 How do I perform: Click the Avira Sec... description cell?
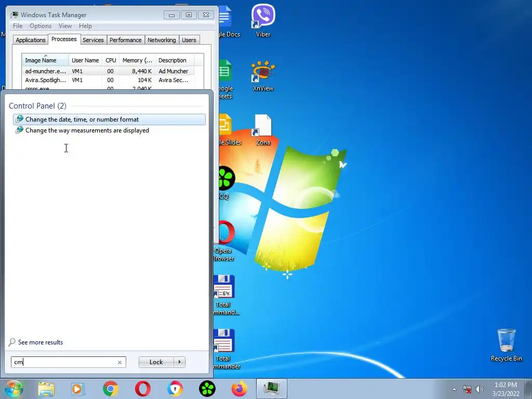[x=174, y=80]
